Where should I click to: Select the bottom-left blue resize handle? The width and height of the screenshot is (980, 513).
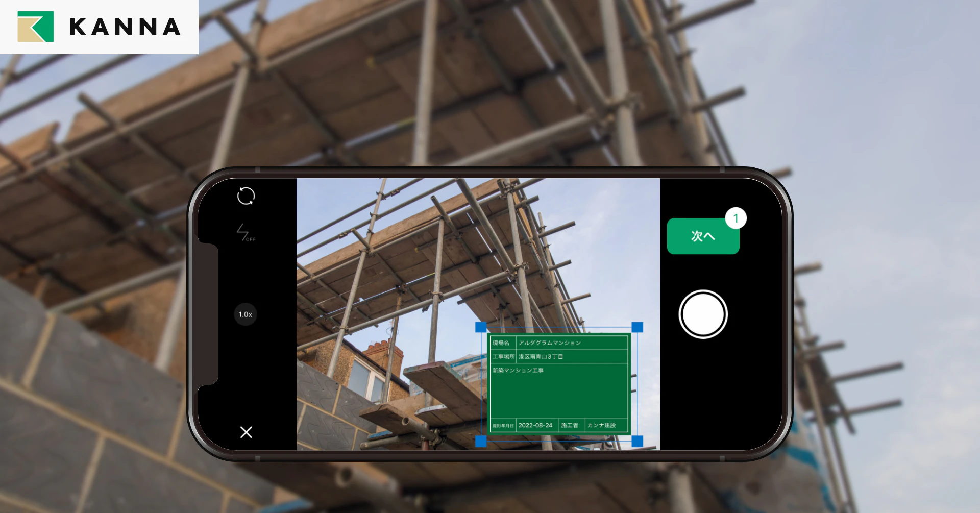[481, 442]
